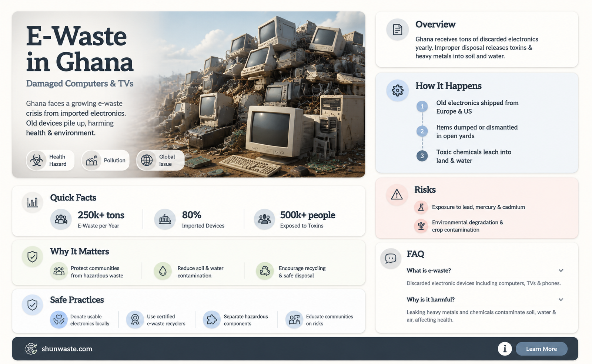Click the Health Hazard biohazard icon

pyautogui.click(x=36, y=160)
